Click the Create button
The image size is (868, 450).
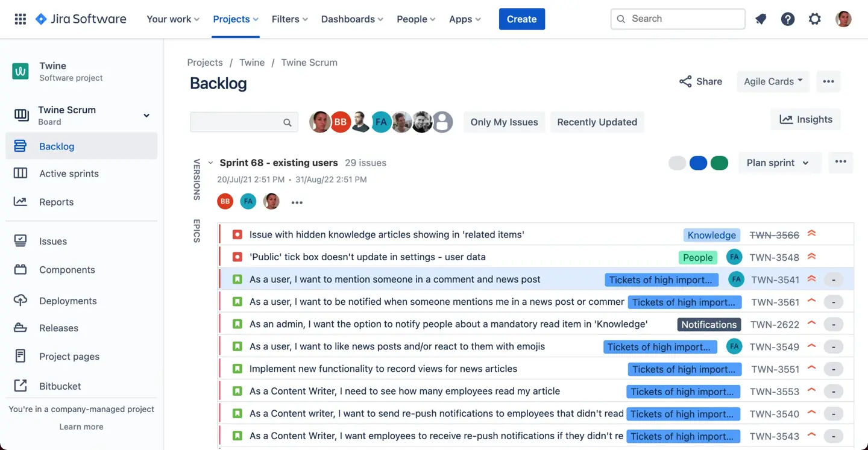click(521, 19)
